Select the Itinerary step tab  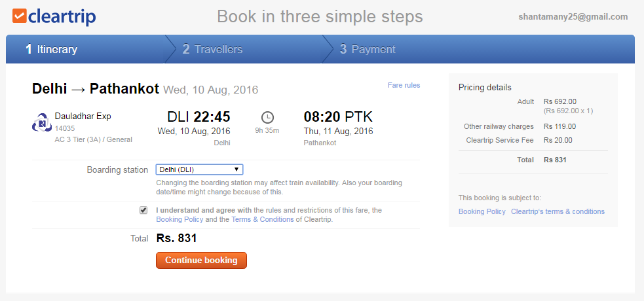pos(52,49)
